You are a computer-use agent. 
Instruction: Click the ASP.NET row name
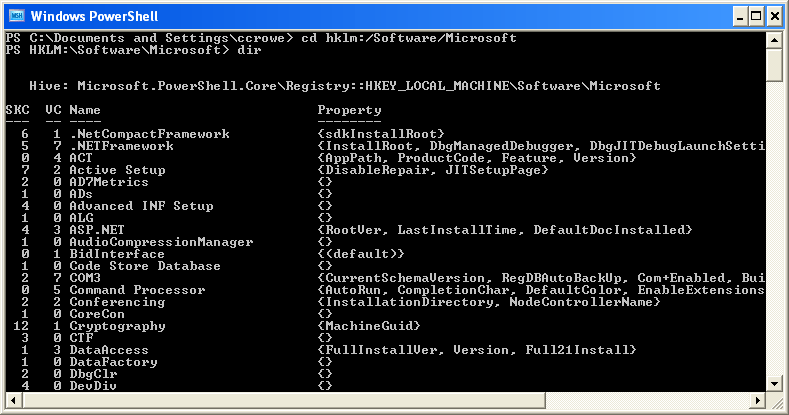[x=97, y=230]
